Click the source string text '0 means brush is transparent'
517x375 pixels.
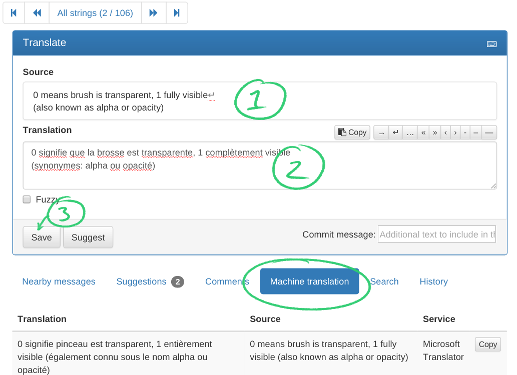click(x=92, y=95)
